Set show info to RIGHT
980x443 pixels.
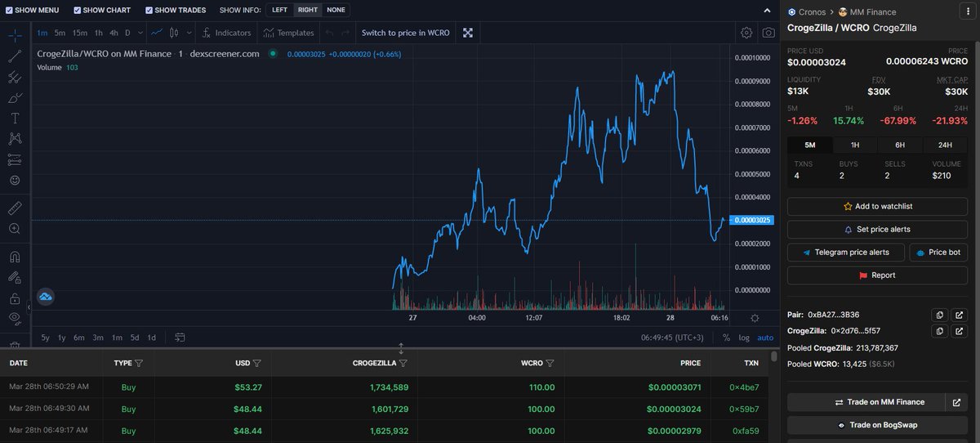pyautogui.click(x=308, y=11)
